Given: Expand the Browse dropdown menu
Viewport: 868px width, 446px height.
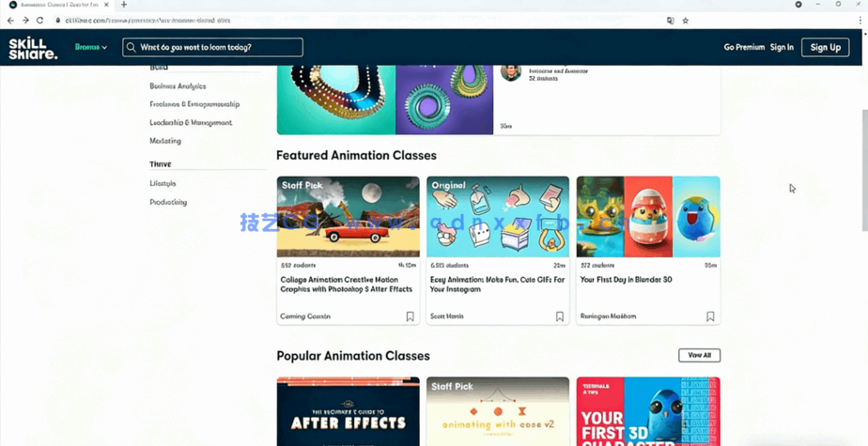Looking at the screenshot, I should tap(90, 47).
